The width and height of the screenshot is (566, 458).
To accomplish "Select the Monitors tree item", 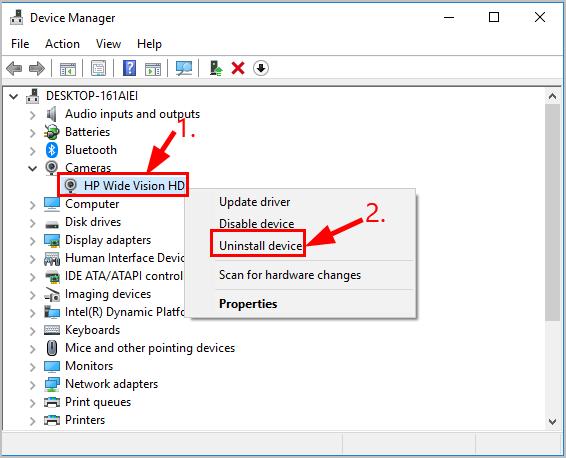I will pyautogui.click(x=89, y=366).
